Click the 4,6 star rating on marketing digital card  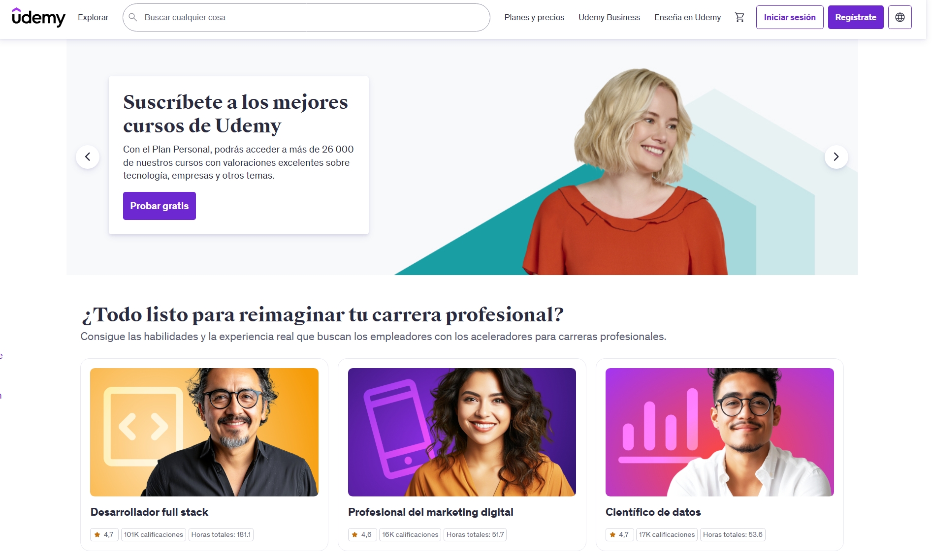click(362, 534)
